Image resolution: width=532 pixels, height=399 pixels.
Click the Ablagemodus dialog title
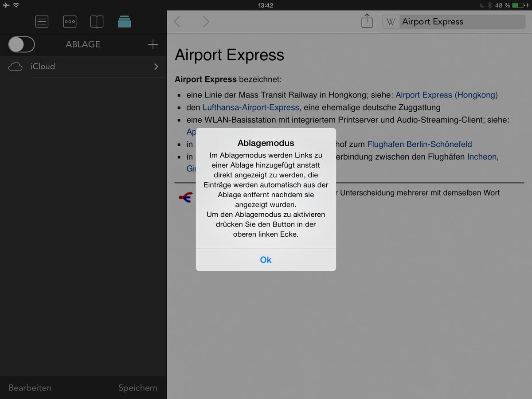coord(266,143)
